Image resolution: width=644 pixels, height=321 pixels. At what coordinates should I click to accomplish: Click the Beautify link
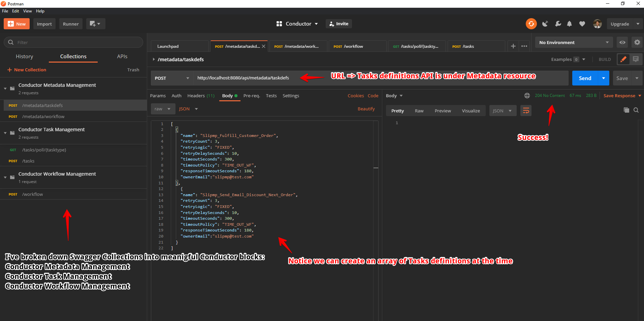click(366, 109)
